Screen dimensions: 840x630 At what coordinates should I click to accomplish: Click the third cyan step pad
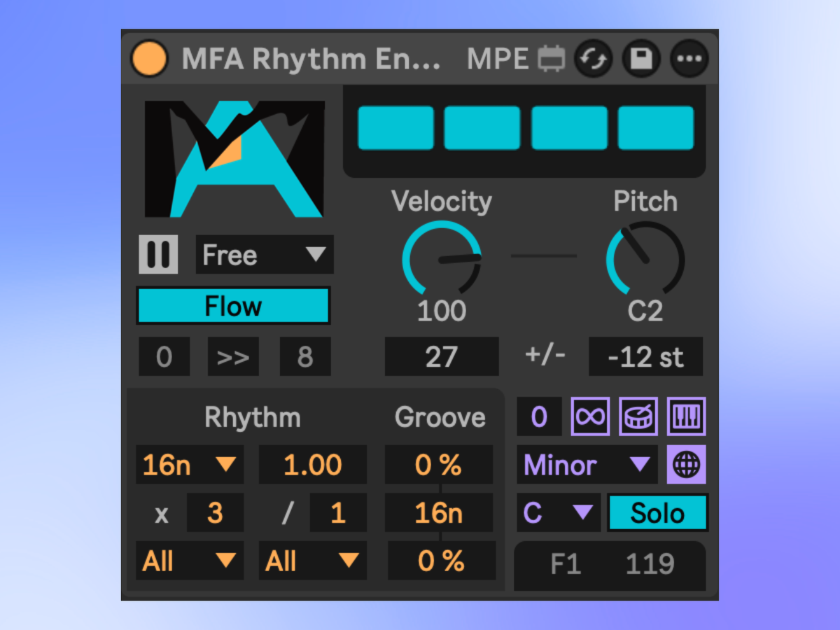pos(569,128)
